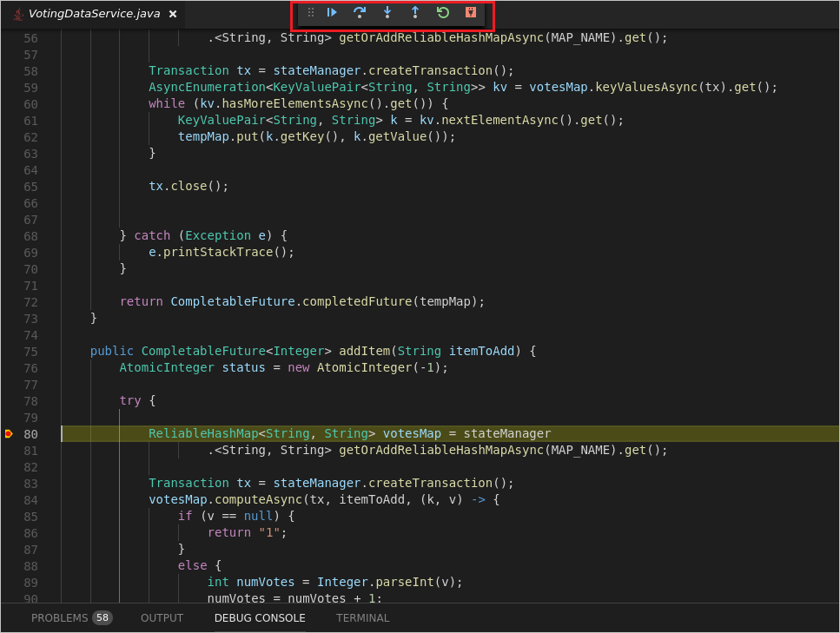This screenshot has width=840, height=633.
Task: Switch to the TERMINAL tab
Action: (362, 618)
